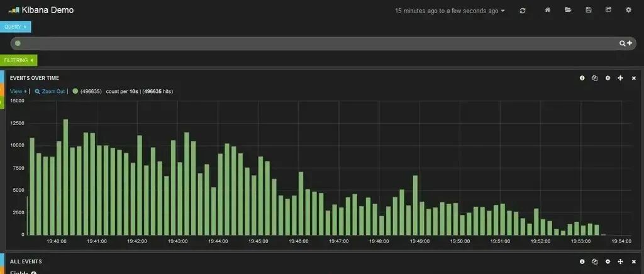The image size is (644, 274).
Task: Click the '496635 hits' count text
Action: coord(158,92)
